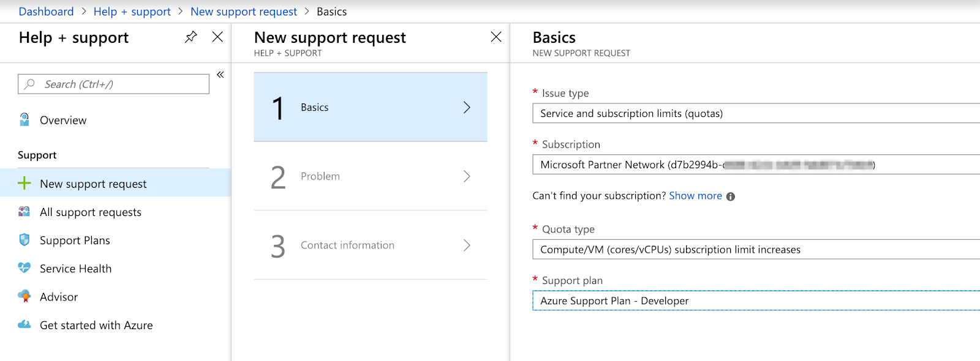
Task: Click the Overview icon in the sidebar
Action: click(24, 120)
